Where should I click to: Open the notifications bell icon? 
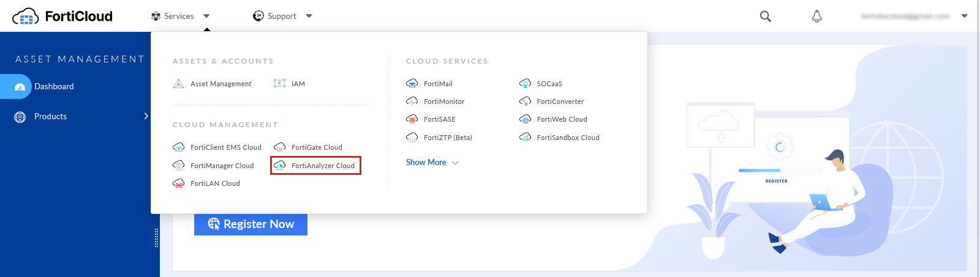[x=816, y=17]
